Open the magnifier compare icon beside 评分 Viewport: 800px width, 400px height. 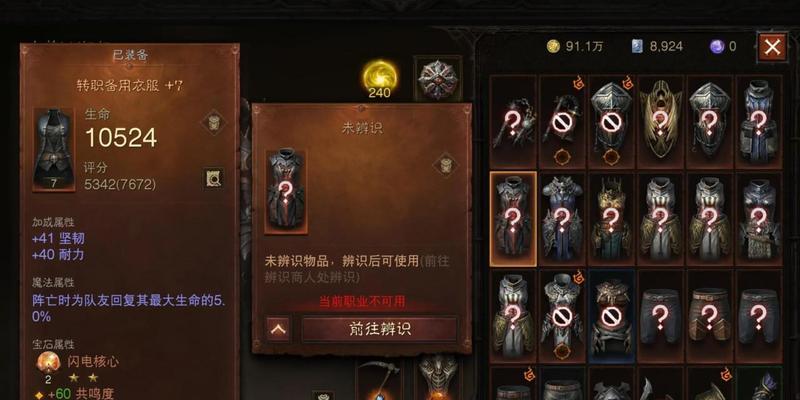point(213,178)
